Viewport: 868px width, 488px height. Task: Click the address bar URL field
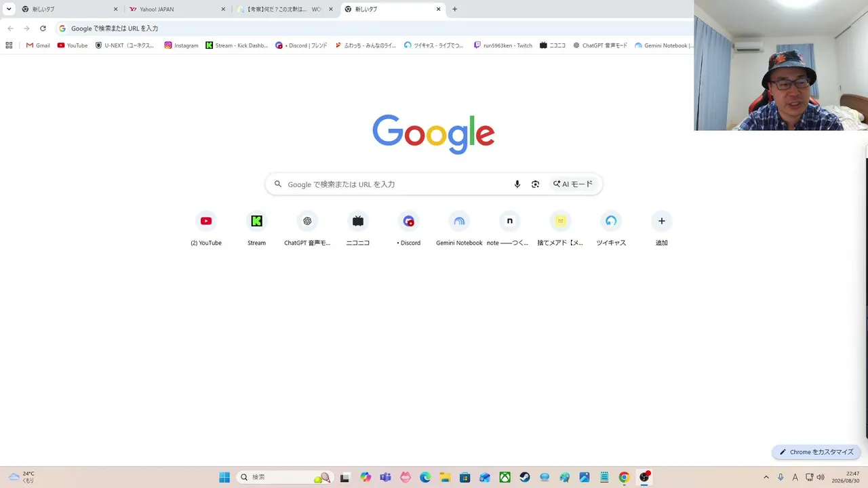373,28
